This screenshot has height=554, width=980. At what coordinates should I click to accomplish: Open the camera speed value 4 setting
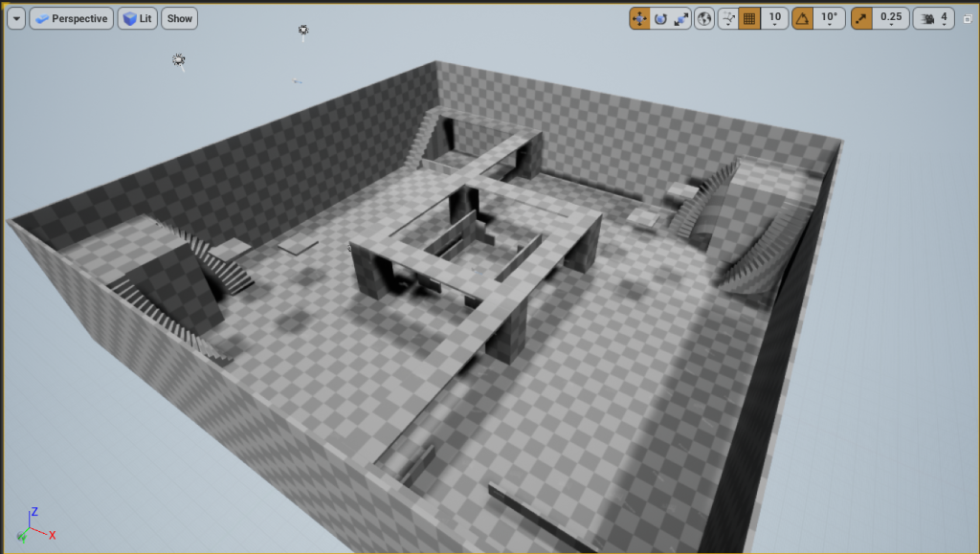point(945,18)
